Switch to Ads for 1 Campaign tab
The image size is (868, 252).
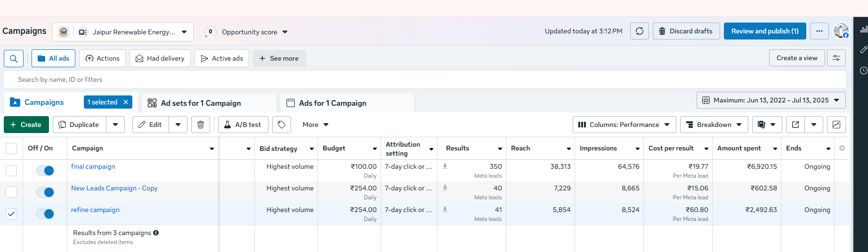point(333,103)
